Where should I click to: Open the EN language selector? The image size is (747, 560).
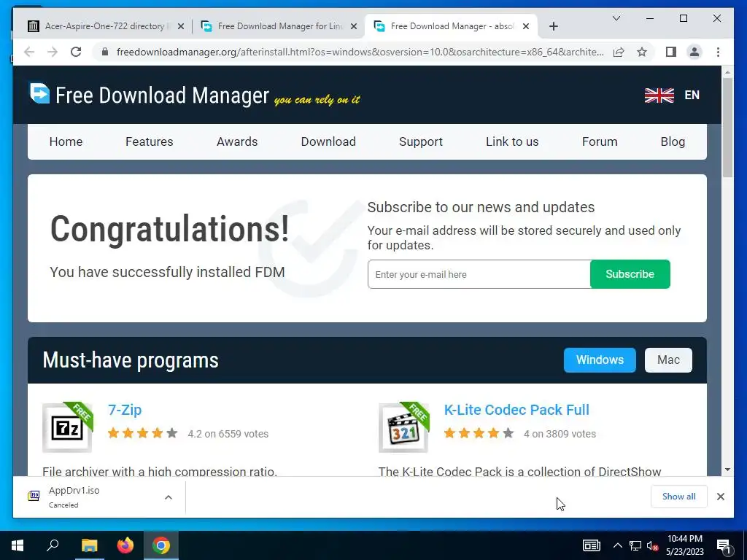692,96
